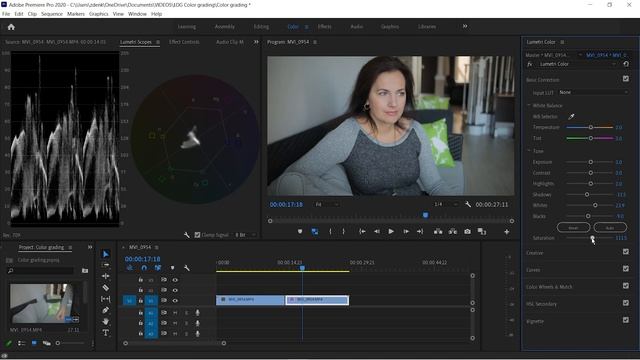Screen dimensions: 640x360
Task: Toggle Curves section checkbox
Action: click(x=626, y=269)
